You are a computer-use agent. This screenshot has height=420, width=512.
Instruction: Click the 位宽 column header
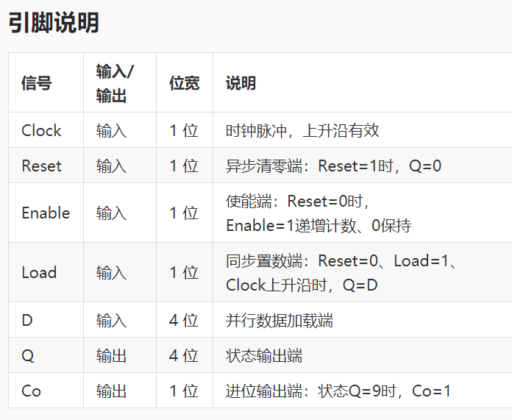coord(184,83)
